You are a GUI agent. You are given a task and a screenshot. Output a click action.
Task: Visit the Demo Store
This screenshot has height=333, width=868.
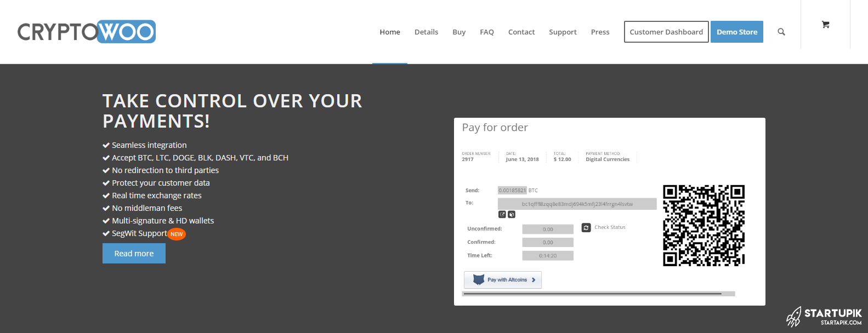[737, 32]
